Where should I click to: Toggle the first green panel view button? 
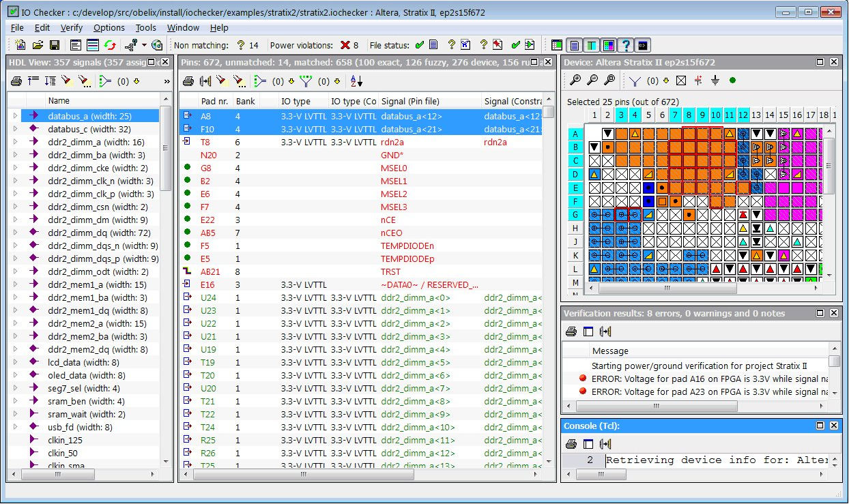click(x=557, y=45)
